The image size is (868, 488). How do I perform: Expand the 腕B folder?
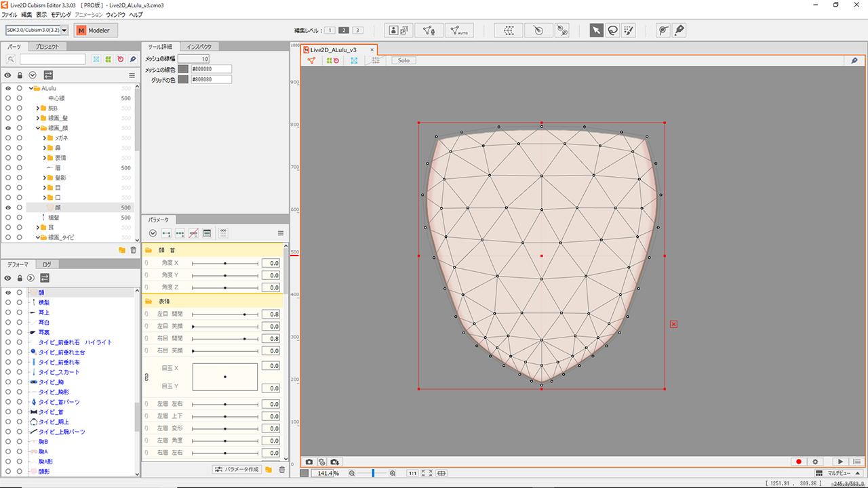pyautogui.click(x=38, y=108)
